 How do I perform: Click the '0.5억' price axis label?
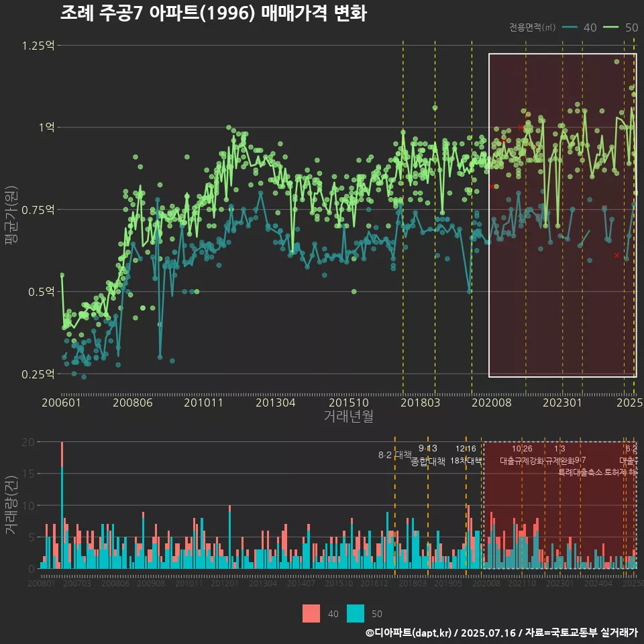coord(41,292)
